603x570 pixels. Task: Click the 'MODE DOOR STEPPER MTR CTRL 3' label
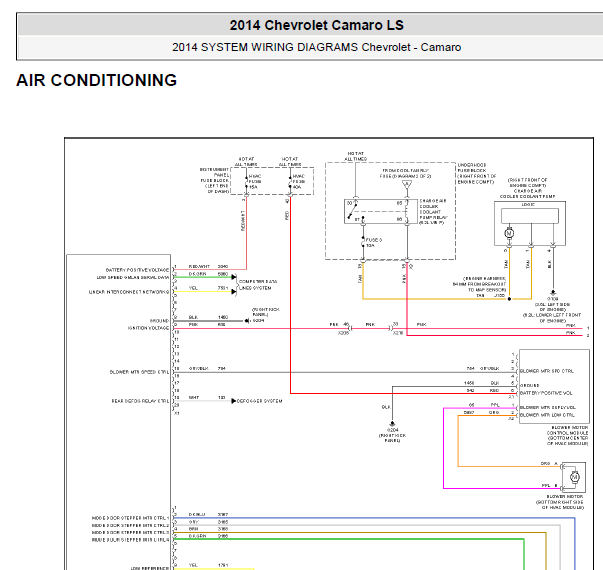coord(130,532)
